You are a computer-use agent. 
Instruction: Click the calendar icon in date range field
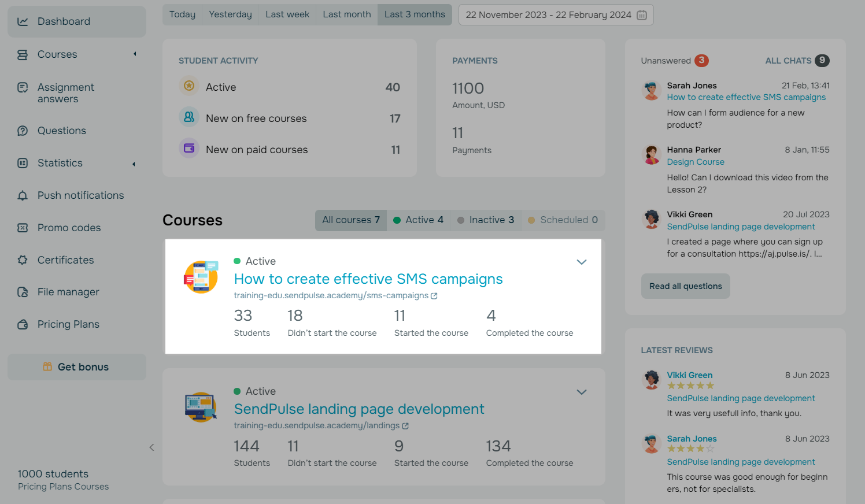642,15
